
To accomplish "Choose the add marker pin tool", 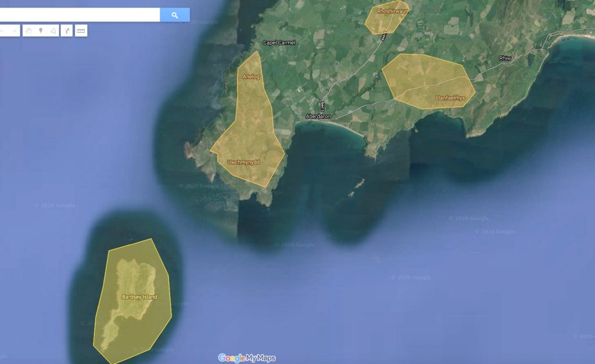I will point(41,31).
